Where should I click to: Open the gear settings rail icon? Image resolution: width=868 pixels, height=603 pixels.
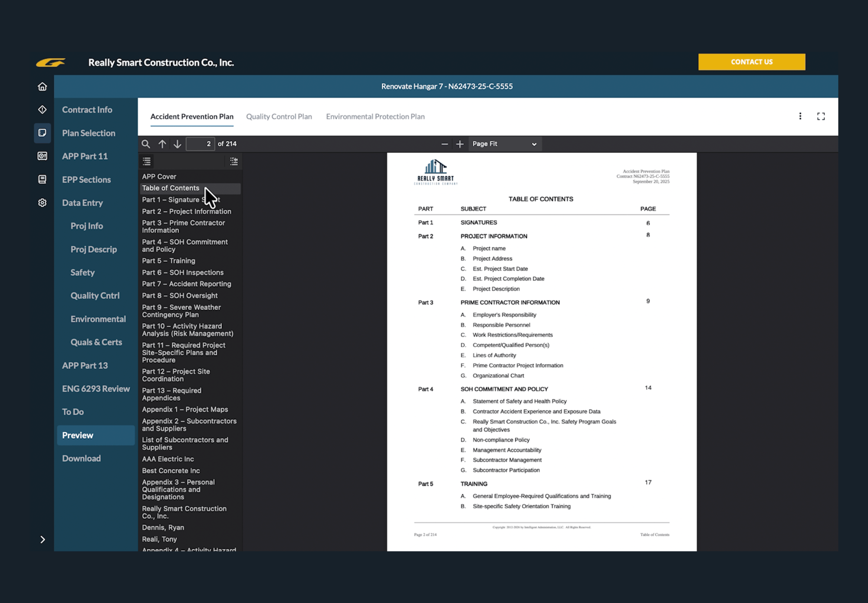[x=42, y=203]
